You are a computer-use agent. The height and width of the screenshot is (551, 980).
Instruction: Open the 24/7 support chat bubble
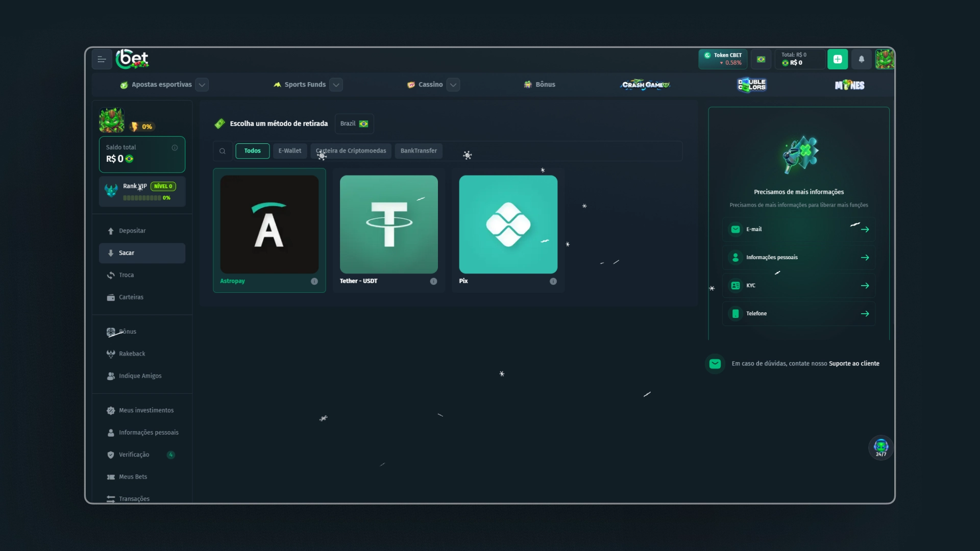(x=880, y=447)
